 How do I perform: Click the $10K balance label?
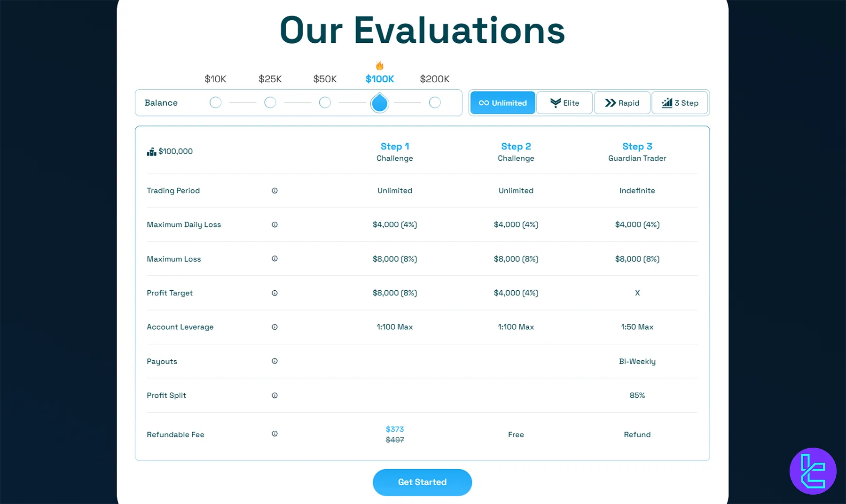coord(215,79)
